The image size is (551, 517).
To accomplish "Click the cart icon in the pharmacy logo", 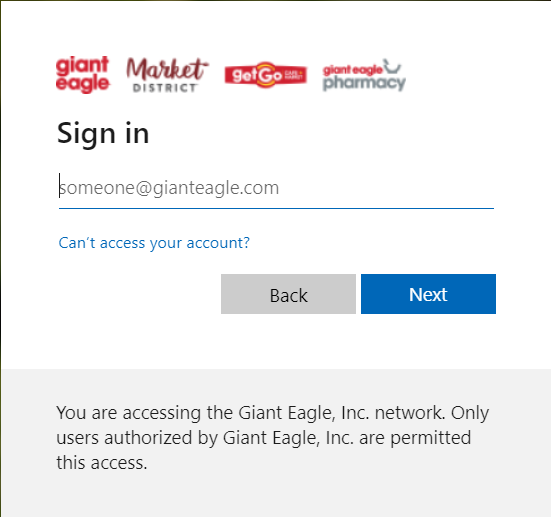I will pyautogui.click(x=392, y=66).
